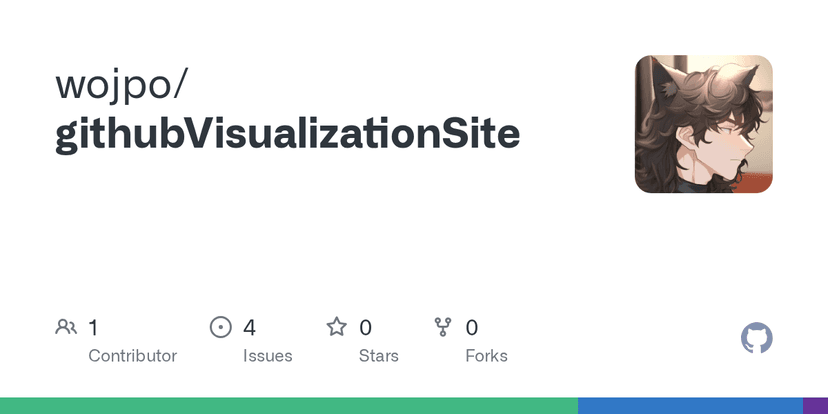Click the star outline icon
The width and height of the screenshot is (828, 414).
click(x=337, y=327)
